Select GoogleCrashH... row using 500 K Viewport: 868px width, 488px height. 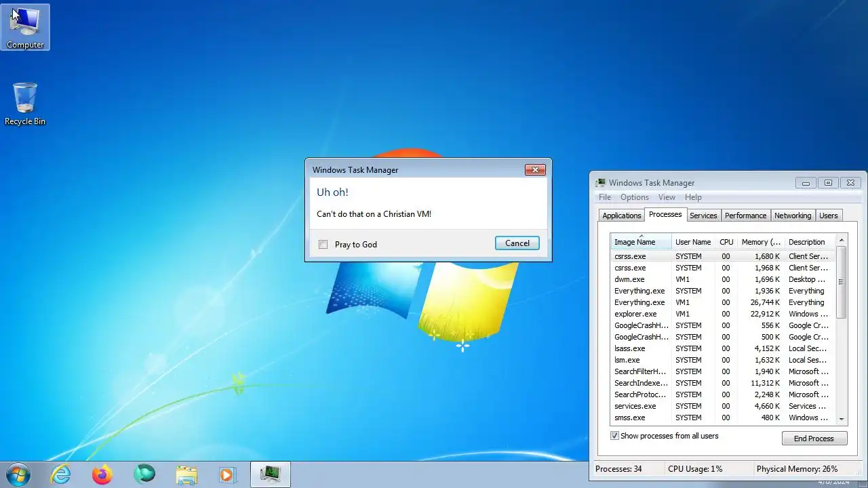(723, 337)
